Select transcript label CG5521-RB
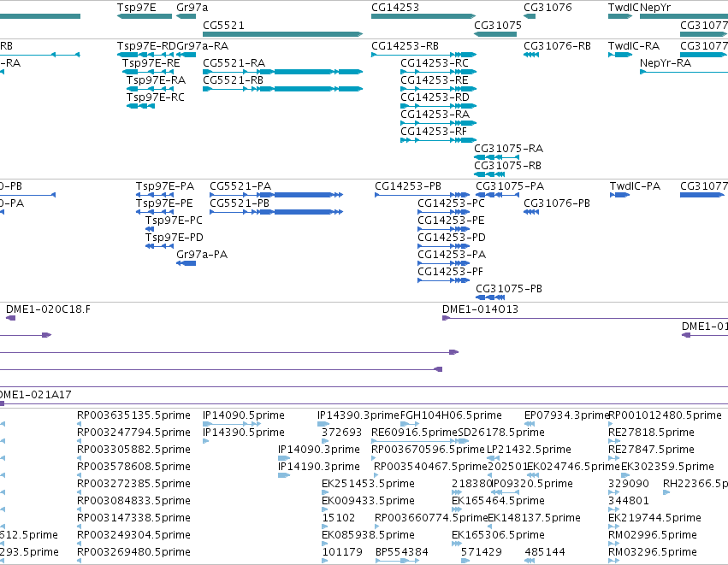This screenshot has height=565, width=728. (233, 80)
